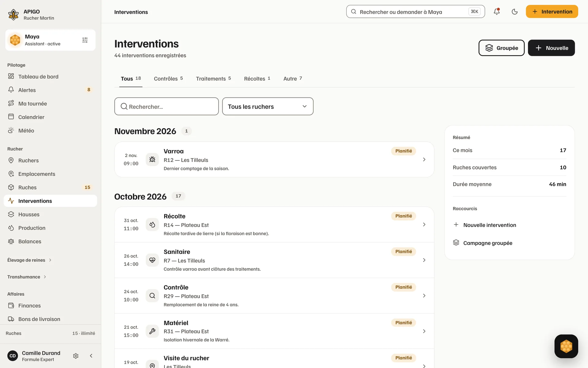The image size is (588, 368).
Task: Open Calendrier in the sidebar
Action: tap(50, 117)
